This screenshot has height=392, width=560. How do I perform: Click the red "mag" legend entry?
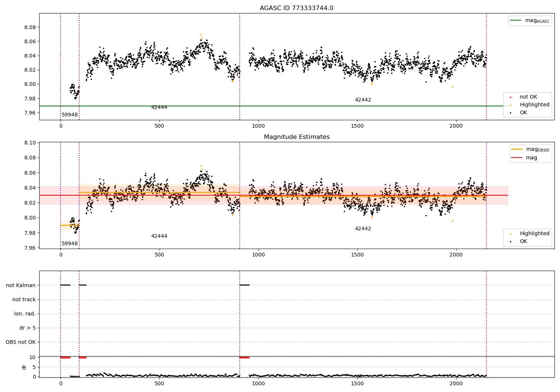coord(524,158)
